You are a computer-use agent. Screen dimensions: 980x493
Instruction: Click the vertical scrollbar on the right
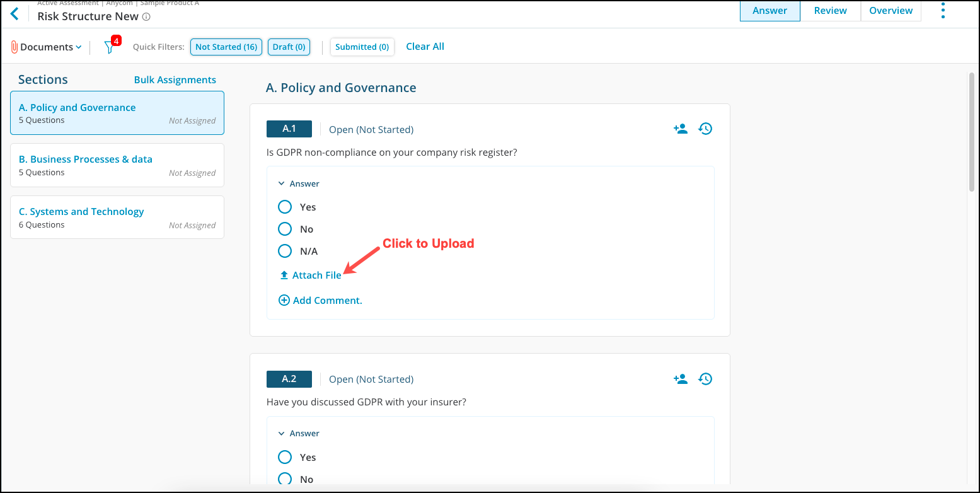click(x=971, y=132)
